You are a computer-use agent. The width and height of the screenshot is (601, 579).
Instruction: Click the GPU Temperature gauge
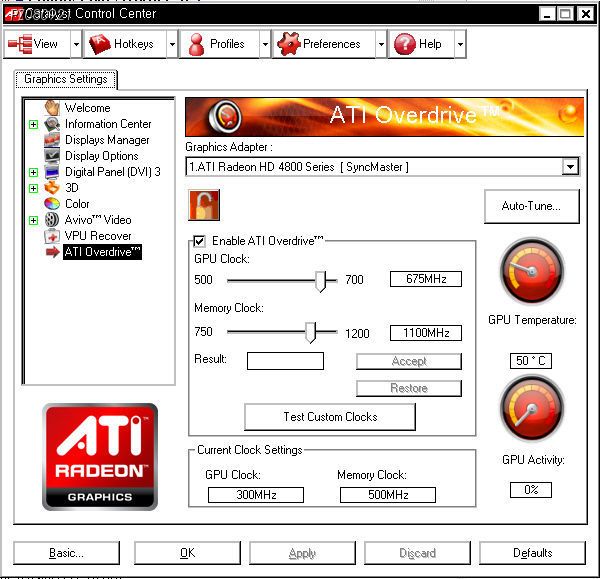[x=532, y=271]
